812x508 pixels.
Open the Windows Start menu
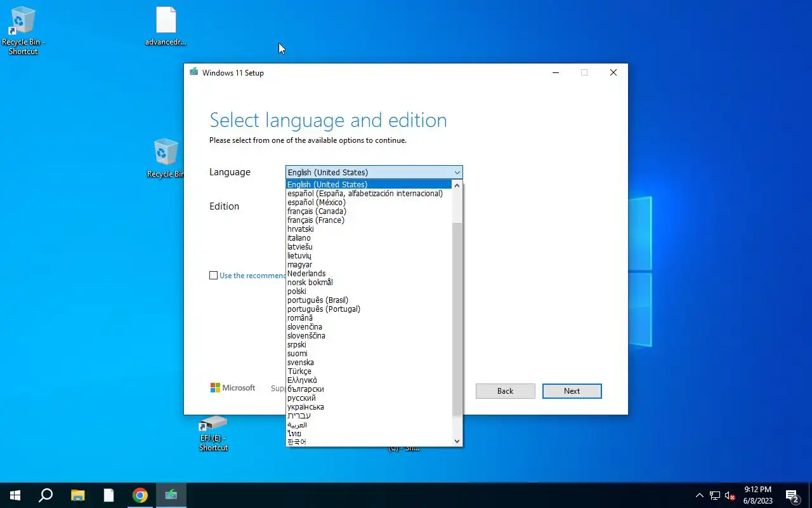pos(15,495)
